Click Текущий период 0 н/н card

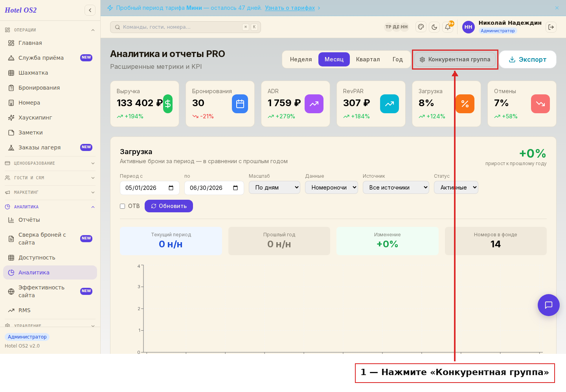[x=171, y=241]
